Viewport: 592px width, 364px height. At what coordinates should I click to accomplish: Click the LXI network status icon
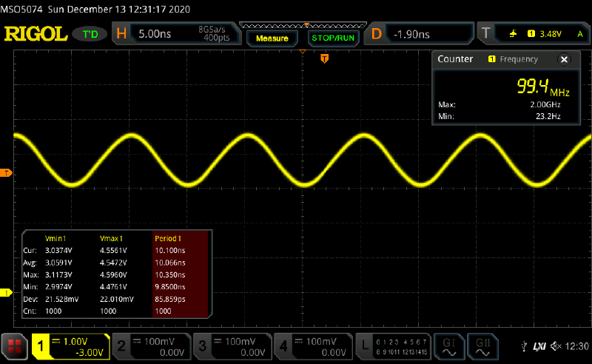pyautogui.click(x=539, y=346)
